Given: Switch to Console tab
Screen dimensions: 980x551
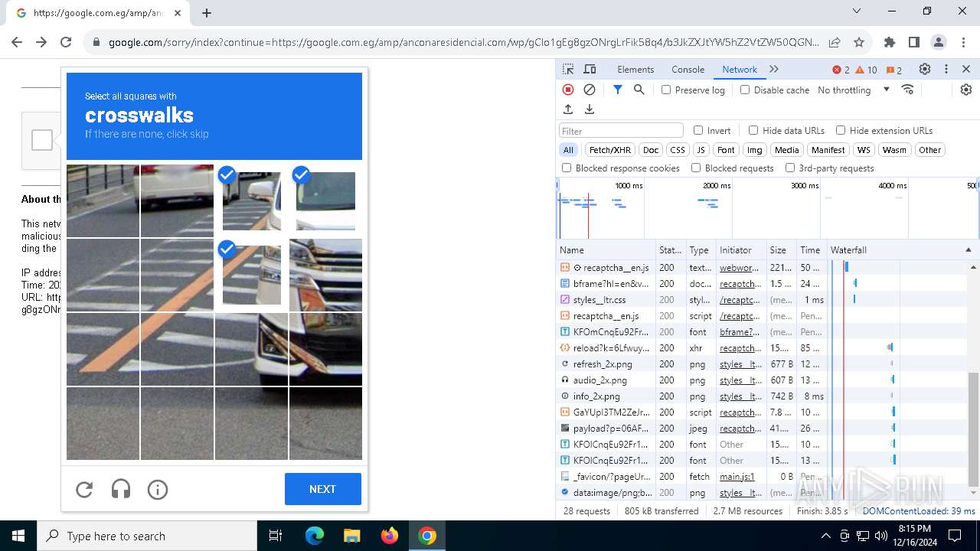Looking at the screenshot, I should [x=688, y=70].
